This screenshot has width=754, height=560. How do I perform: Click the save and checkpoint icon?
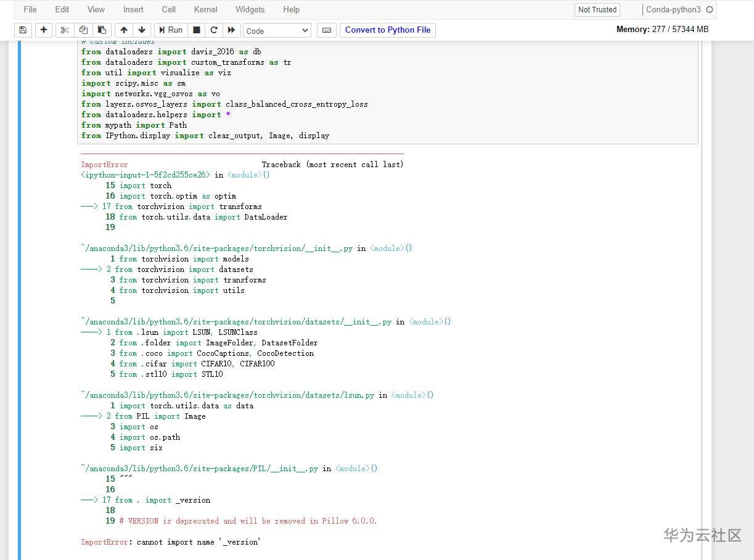[x=23, y=30]
